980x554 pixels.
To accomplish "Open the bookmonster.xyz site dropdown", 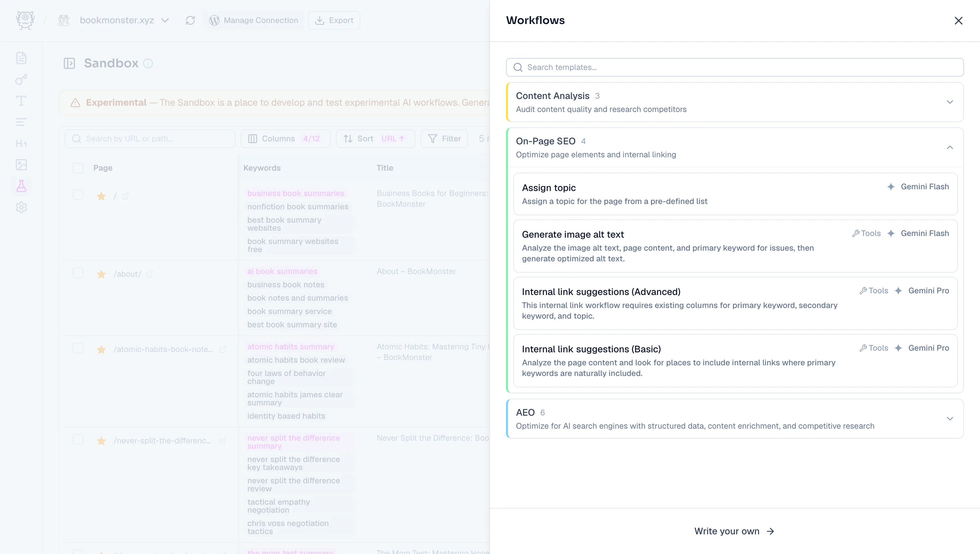I will [124, 21].
